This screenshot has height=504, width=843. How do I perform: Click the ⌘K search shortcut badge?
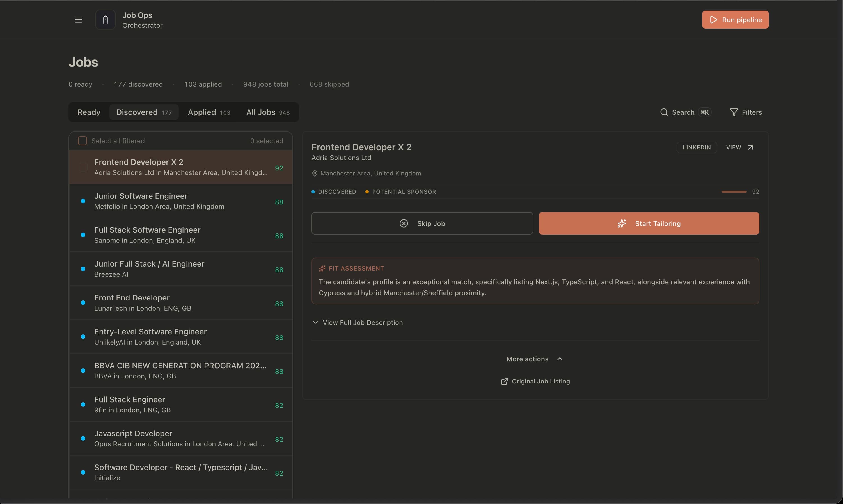point(705,112)
